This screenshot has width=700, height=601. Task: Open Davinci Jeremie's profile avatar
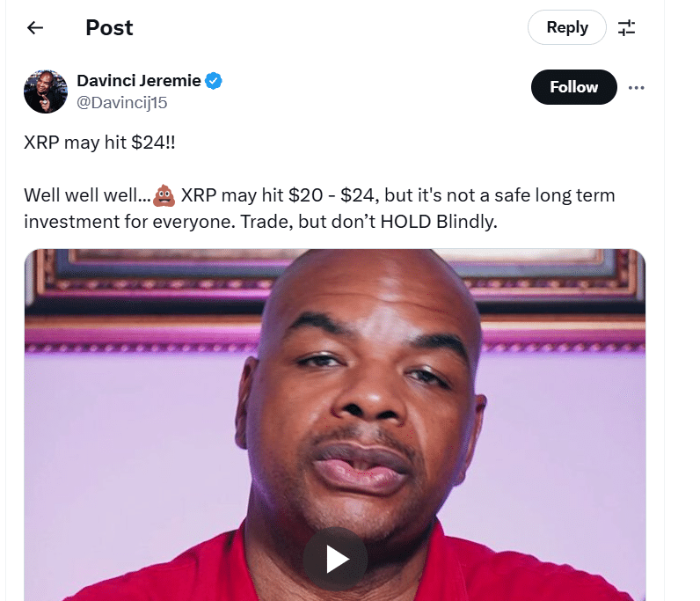(46, 92)
